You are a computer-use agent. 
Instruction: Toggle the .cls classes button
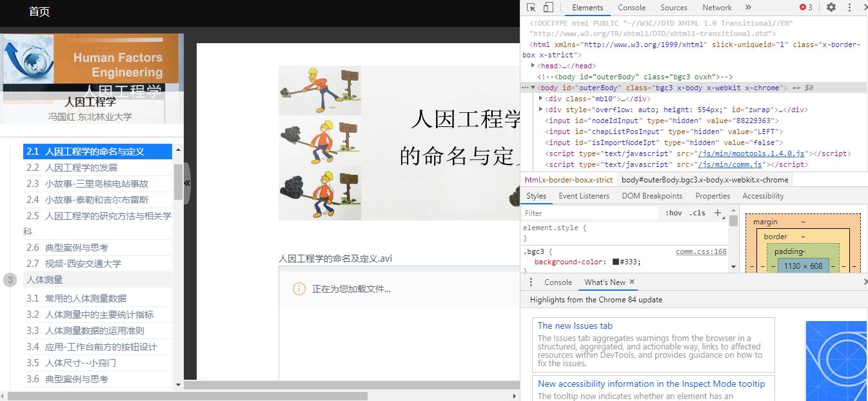coord(697,213)
